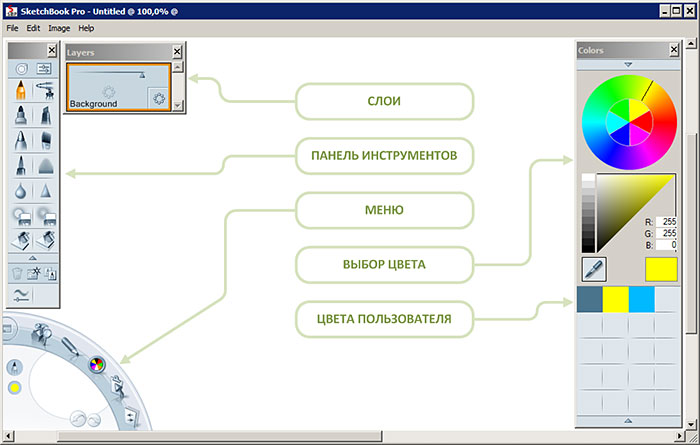Click the B value field
This screenshot has height=445, width=700.
pyautogui.click(x=666, y=245)
